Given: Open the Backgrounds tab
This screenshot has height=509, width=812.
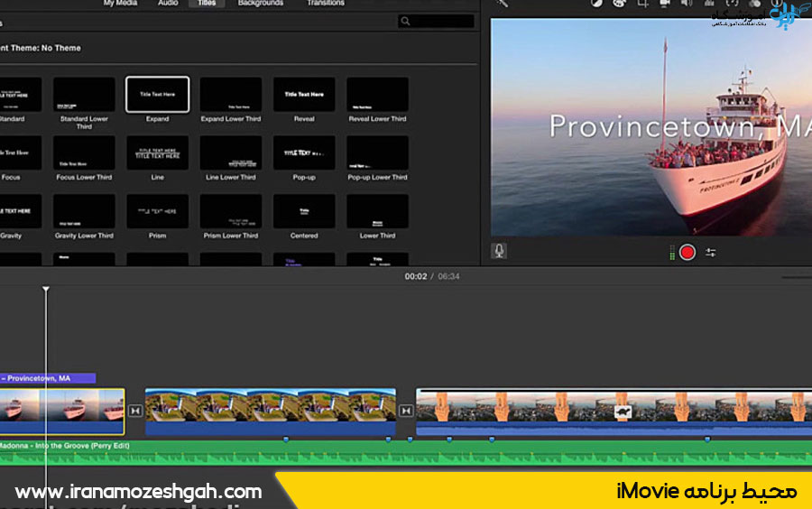Looking at the screenshot, I should pyautogui.click(x=261, y=3).
